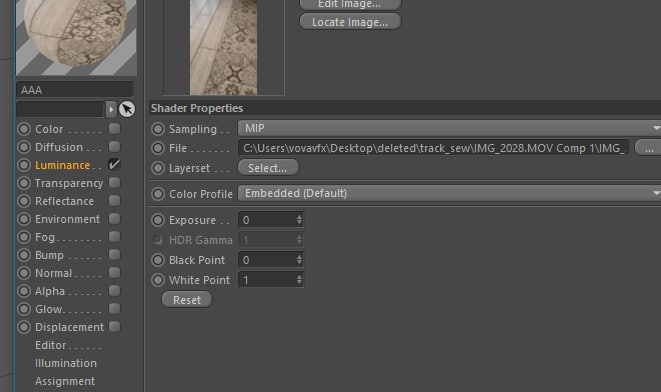Click the material sphere preview thumbnail
661x392 pixels.
click(76, 38)
